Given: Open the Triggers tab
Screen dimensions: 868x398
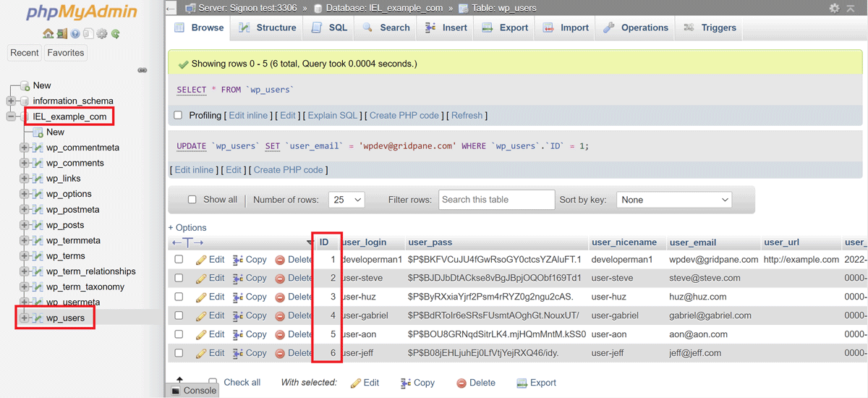Looking at the screenshot, I should 710,27.
